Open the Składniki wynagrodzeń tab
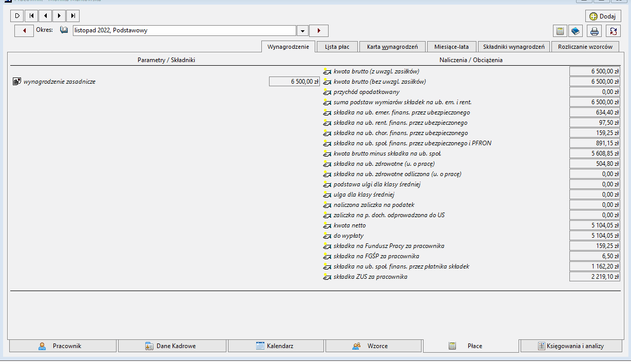Screen dimensions: 631x364 (x=513, y=47)
